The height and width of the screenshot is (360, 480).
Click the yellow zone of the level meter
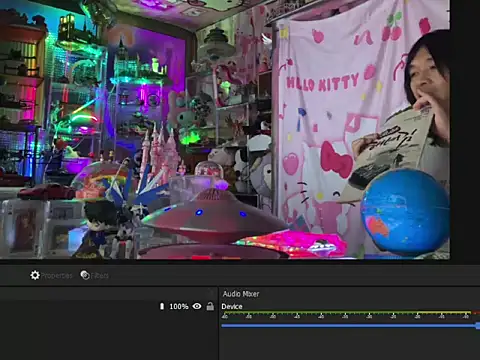click(444, 313)
